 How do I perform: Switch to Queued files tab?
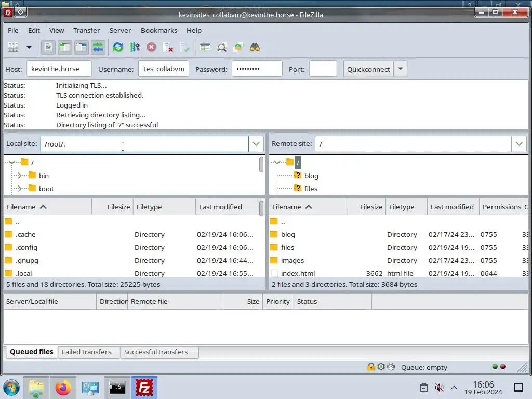pos(32,352)
